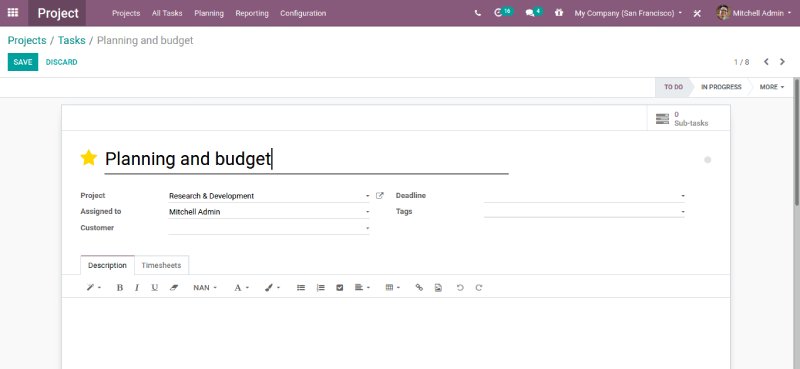The height and width of the screenshot is (369, 800).
Task: Click the phone call icon
Action: (478, 13)
